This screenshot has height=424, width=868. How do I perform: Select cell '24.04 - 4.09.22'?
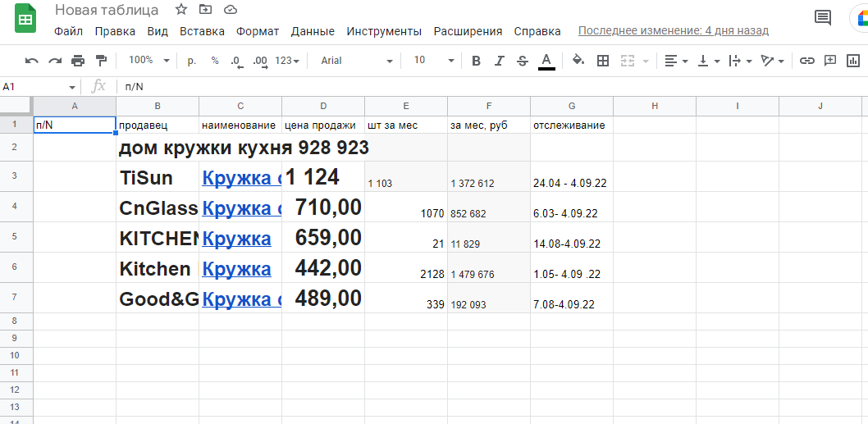tap(572, 176)
